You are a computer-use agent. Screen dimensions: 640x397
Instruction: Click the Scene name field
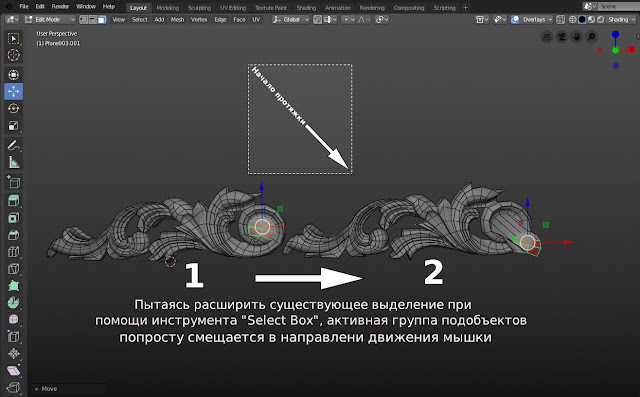[x=618, y=7]
